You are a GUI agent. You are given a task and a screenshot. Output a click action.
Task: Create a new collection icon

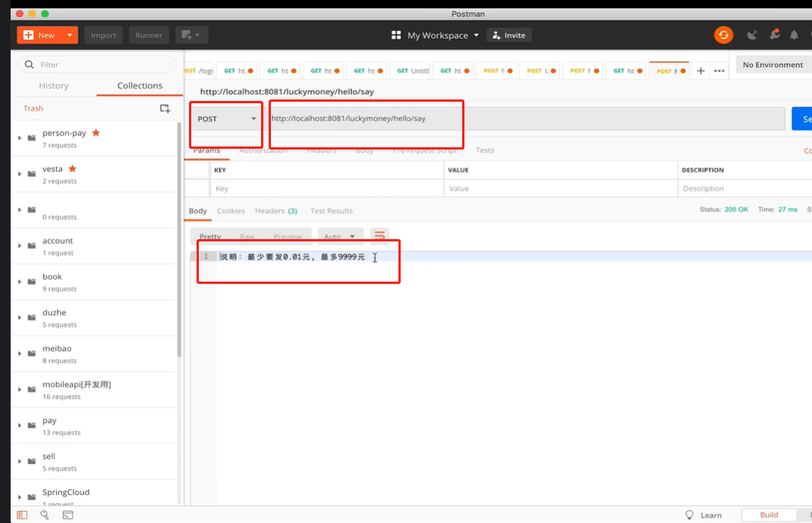[x=165, y=109]
